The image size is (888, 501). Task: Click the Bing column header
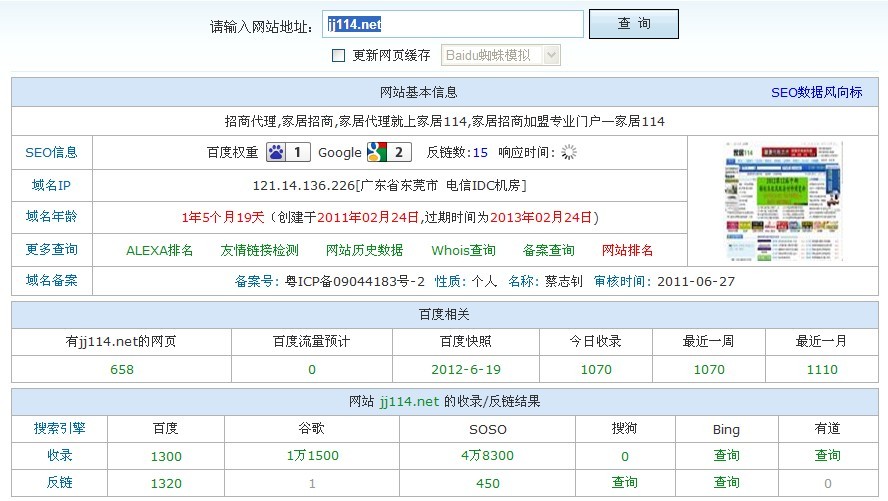[726, 430]
